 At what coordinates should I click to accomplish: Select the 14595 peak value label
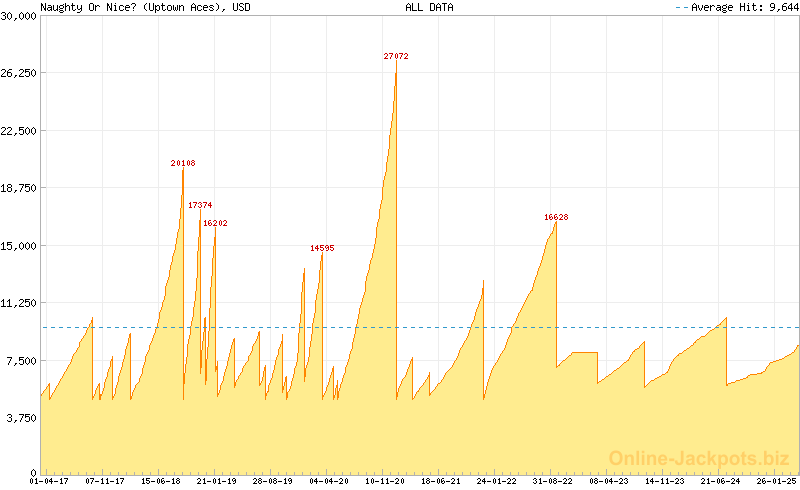coord(322,248)
